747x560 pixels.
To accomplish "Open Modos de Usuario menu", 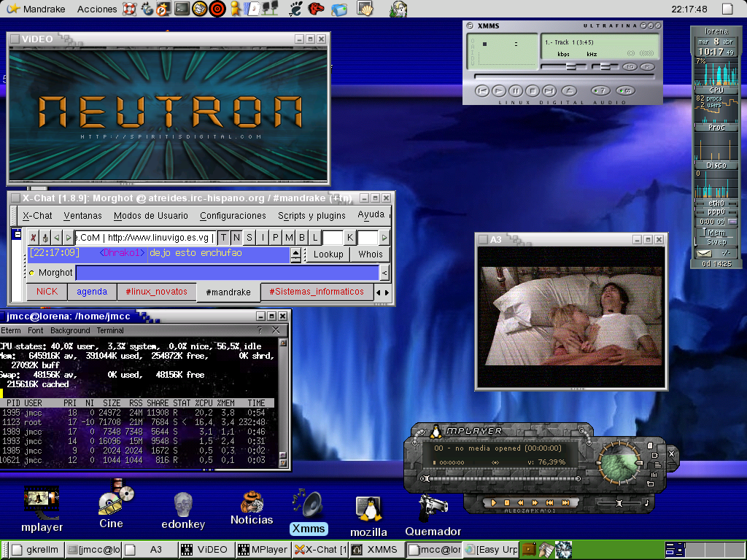I will pyautogui.click(x=150, y=216).
